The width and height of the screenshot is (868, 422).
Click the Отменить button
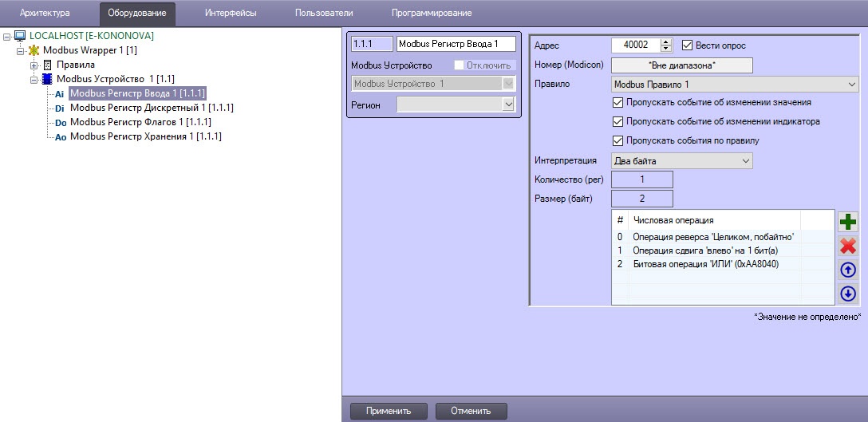[x=471, y=411]
